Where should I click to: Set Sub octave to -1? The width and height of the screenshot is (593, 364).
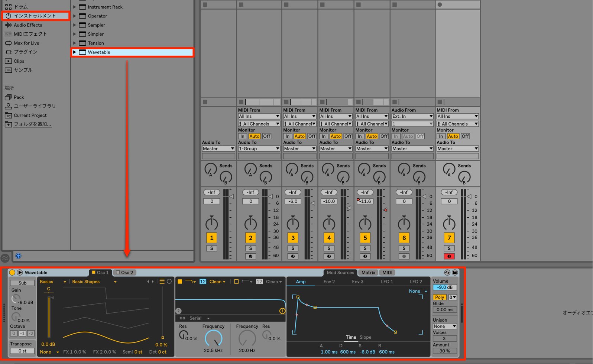23,333
